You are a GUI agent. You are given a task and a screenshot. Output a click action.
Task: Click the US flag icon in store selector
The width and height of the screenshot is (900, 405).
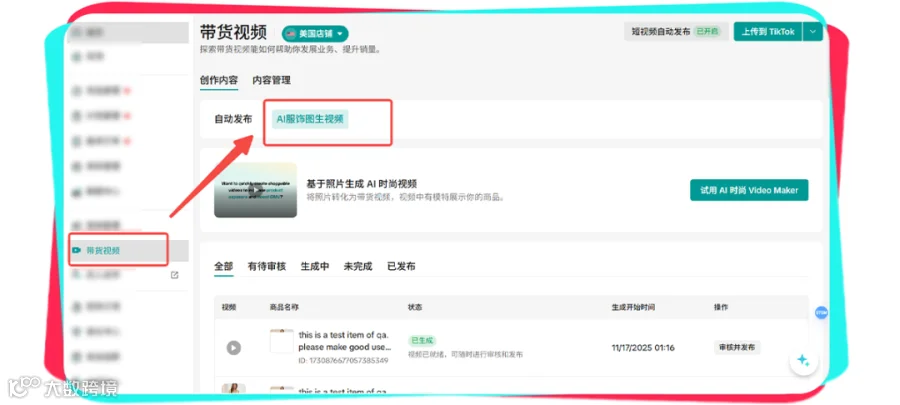(x=291, y=34)
